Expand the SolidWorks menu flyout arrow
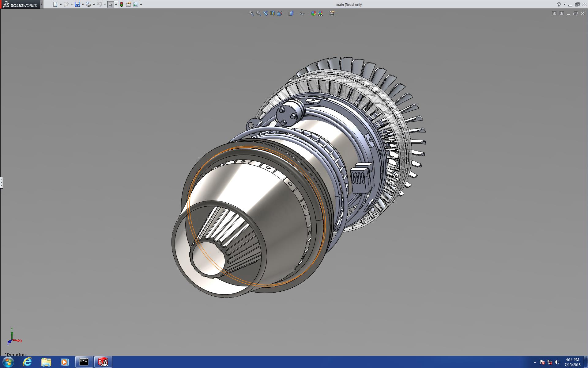This screenshot has width=588, height=368. (x=42, y=4)
